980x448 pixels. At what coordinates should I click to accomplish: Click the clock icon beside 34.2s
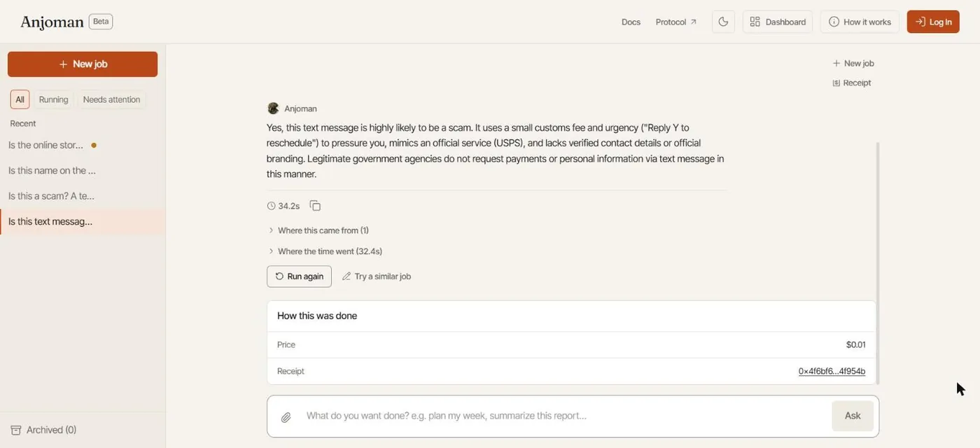[271, 206]
